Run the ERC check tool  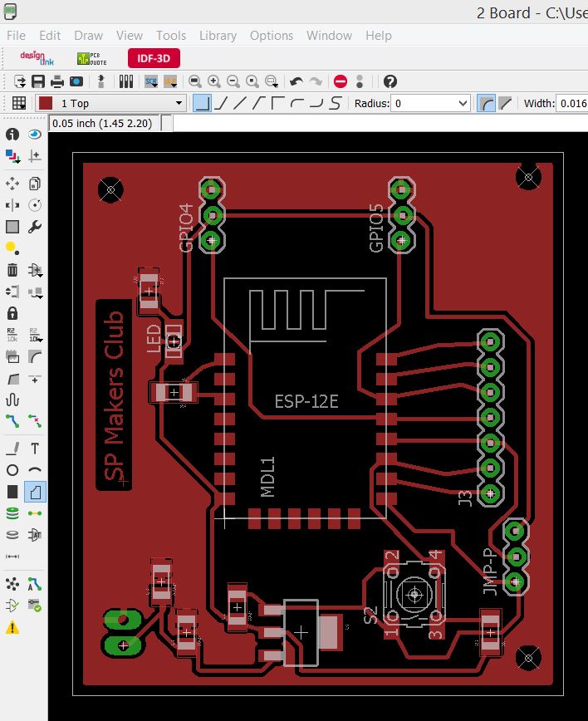click(x=12, y=606)
